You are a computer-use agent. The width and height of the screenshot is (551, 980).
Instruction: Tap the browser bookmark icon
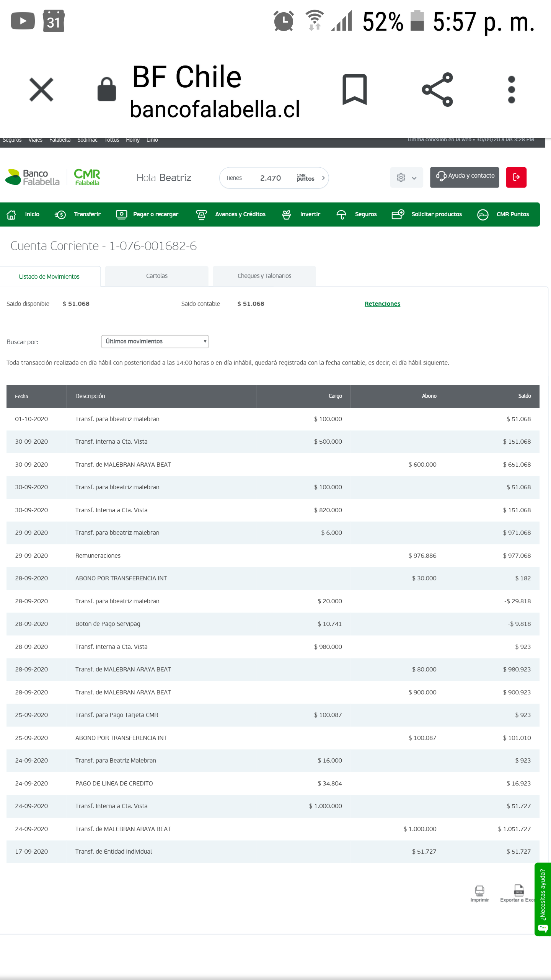354,90
